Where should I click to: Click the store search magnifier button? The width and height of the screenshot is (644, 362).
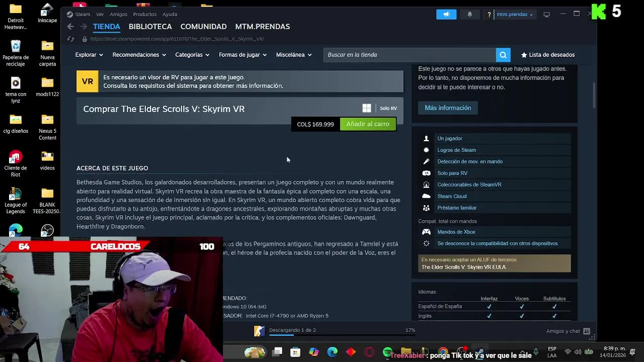(x=503, y=55)
